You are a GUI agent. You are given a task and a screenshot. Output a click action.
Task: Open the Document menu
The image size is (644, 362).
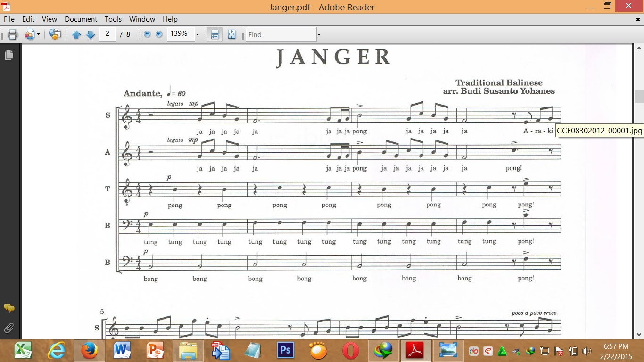[81, 19]
